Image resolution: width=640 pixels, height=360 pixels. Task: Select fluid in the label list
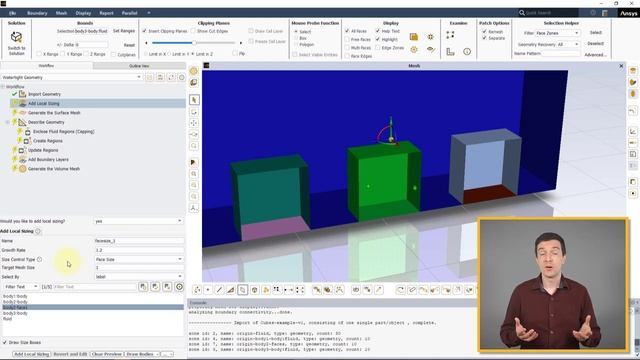coord(7,319)
